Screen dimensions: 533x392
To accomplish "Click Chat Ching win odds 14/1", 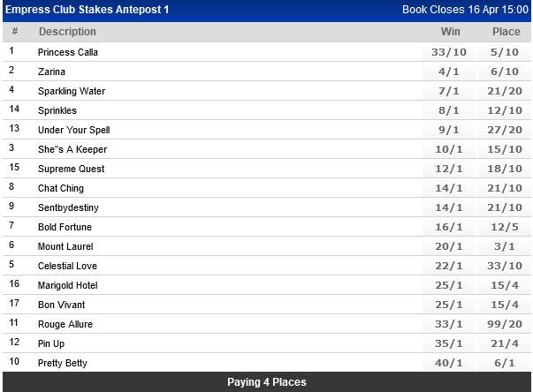I will (450, 188).
